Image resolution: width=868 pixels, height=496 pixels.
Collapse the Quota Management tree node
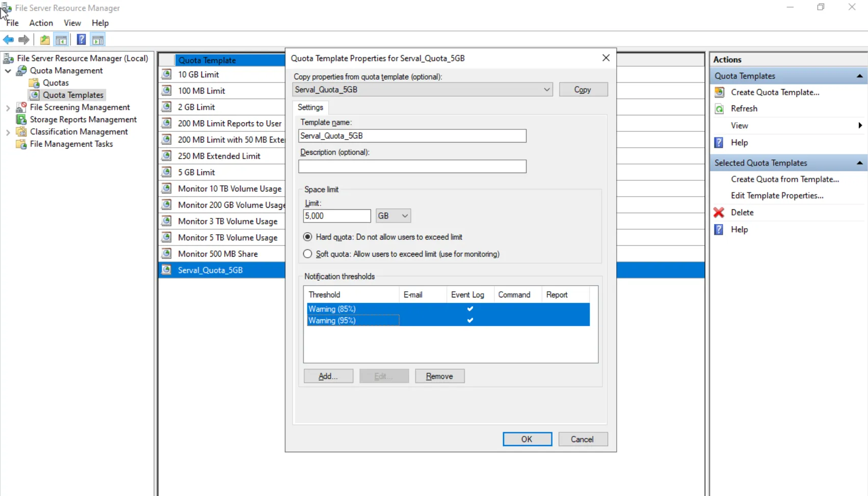tap(8, 71)
